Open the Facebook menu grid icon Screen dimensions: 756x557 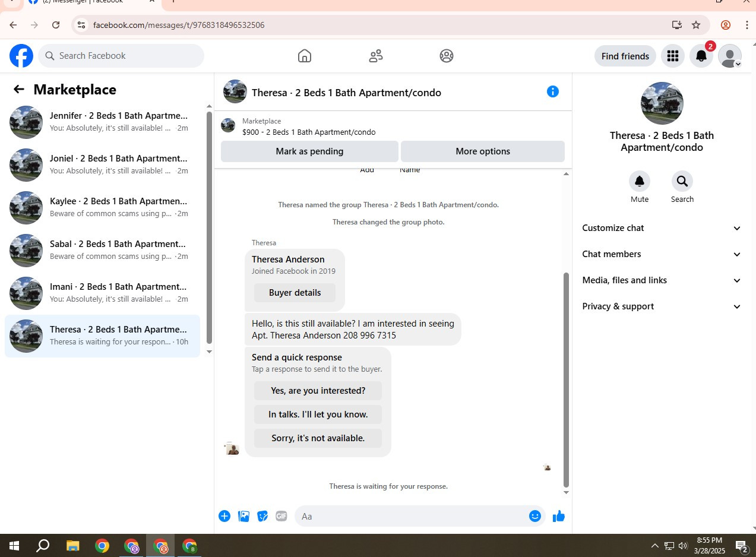pyautogui.click(x=673, y=56)
